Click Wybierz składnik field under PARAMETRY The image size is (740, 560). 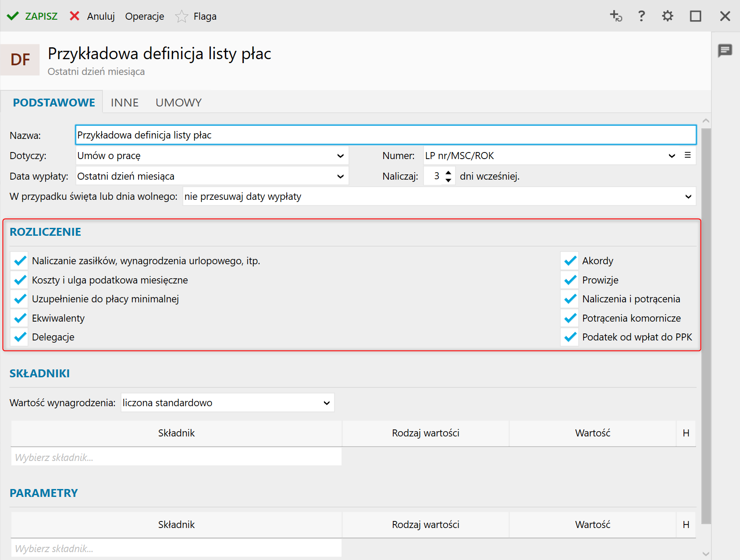pos(176,548)
